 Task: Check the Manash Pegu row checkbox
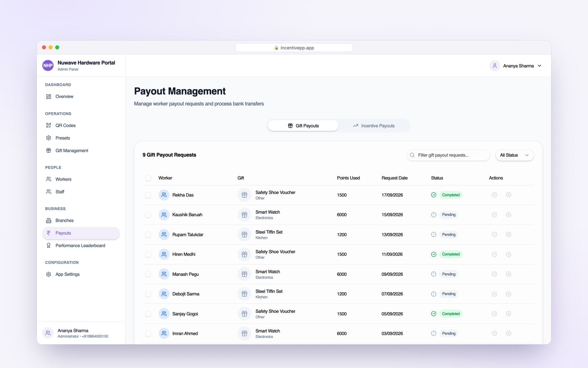pyautogui.click(x=148, y=274)
